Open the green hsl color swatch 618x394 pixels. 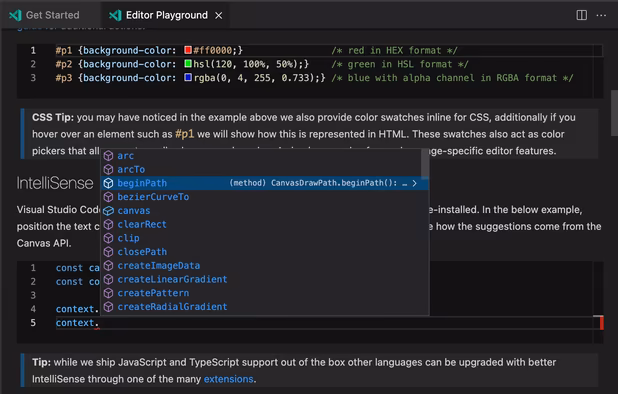point(188,63)
